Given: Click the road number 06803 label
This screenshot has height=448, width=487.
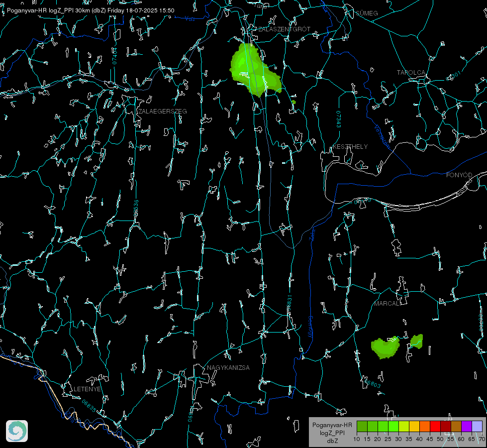Looking at the screenshot, I should (x=373, y=383).
